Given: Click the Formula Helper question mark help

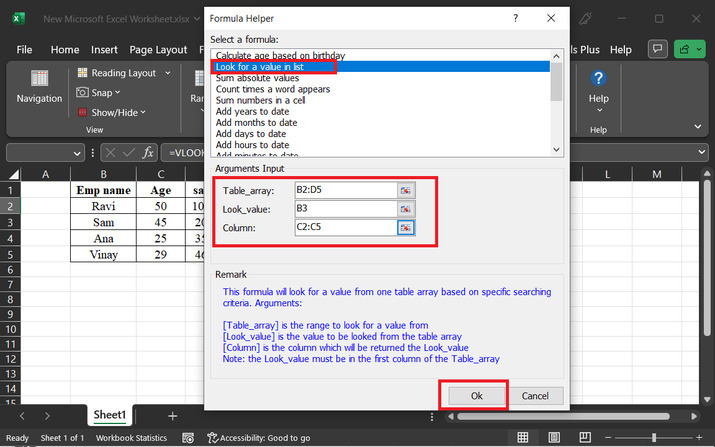Looking at the screenshot, I should 515,18.
